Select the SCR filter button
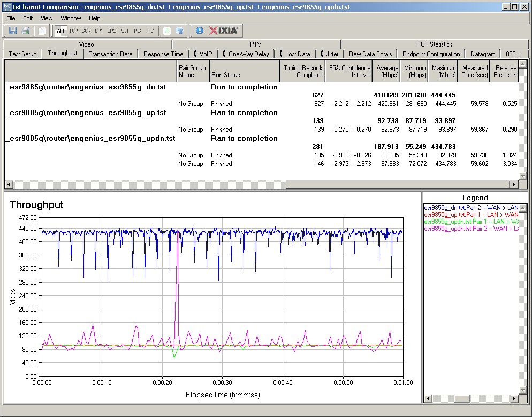Screen dimensions: 532x417 86,31
